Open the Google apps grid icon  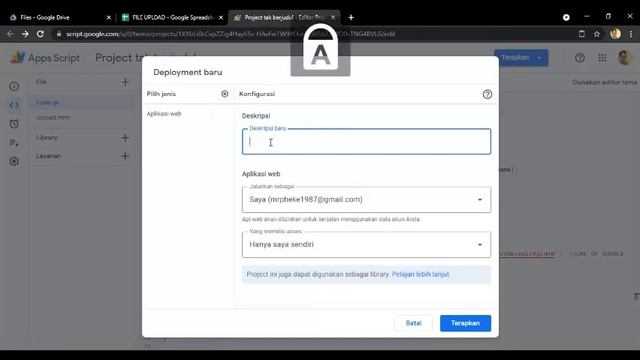pyautogui.click(x=602, y=58)
